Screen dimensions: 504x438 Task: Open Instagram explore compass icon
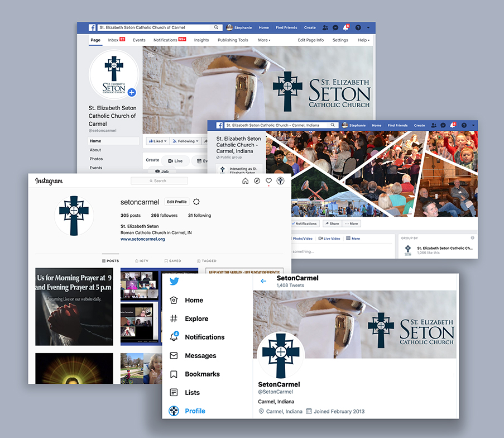257,181
